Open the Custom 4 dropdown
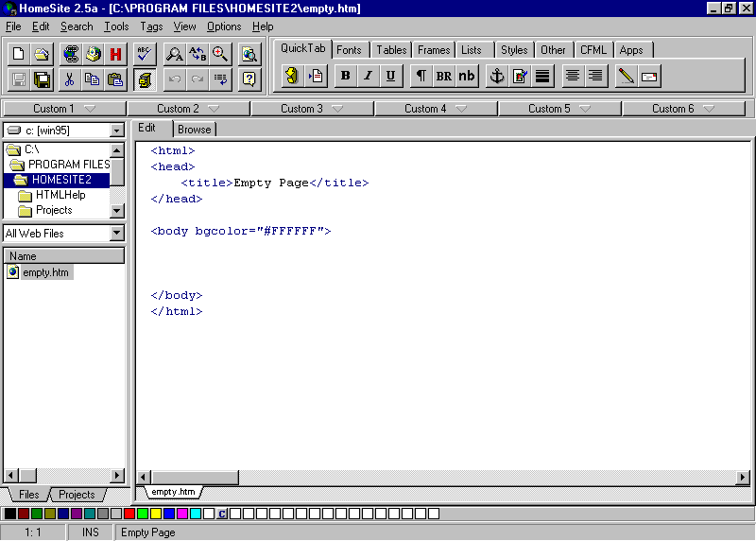756x541 pixels. pyautogui.click(x=436, y=109)
